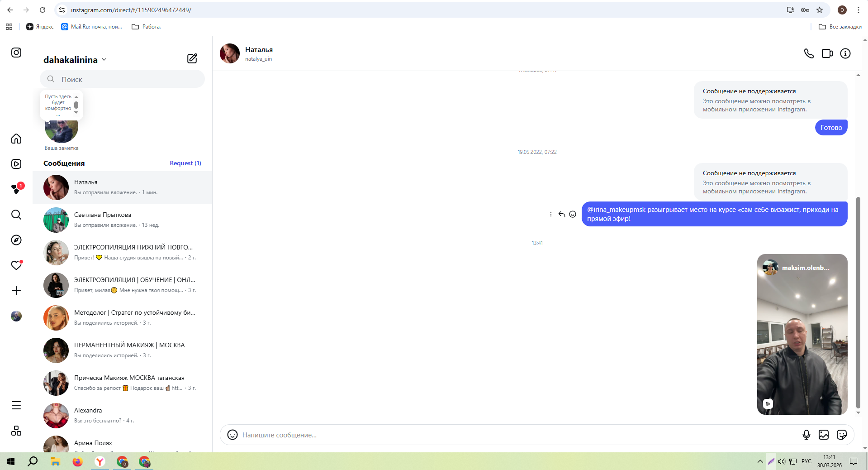The width and height of the screenshot is (868, 470).
Task: Reply to the irina_makeupmsk message
Action: [x=562, y=214]
